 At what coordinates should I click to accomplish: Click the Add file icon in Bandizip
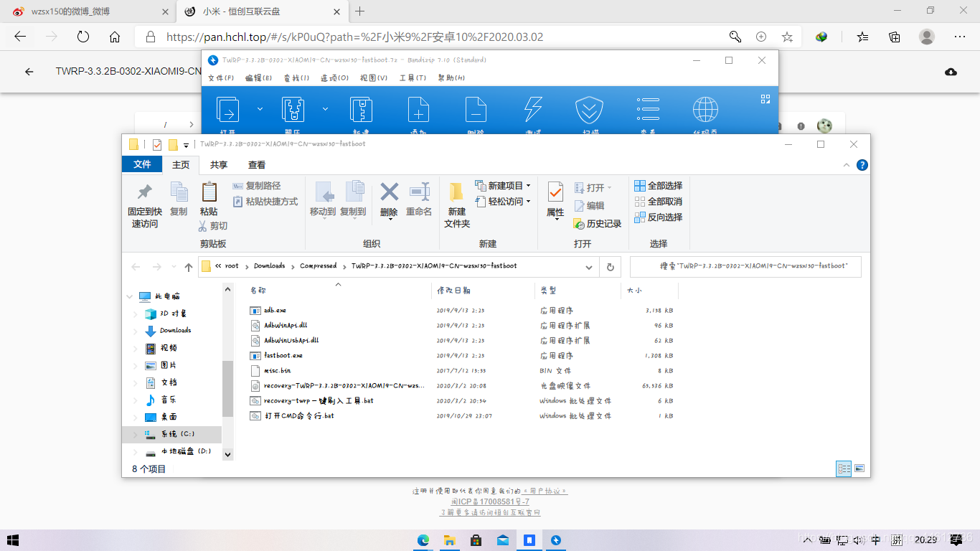click(x=418, y=110)
